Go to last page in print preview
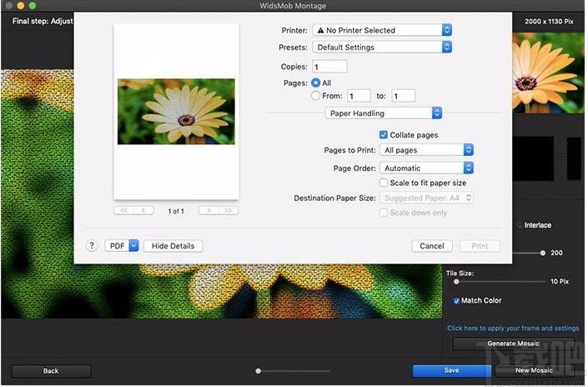This screenshot has height=387, width=588. coord(229,210)
